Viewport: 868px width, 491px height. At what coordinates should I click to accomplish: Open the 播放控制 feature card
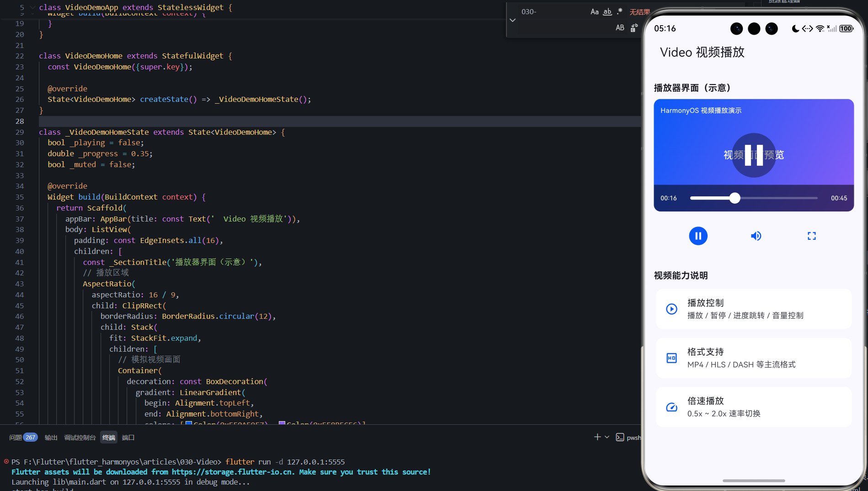(x=754, y=309)
